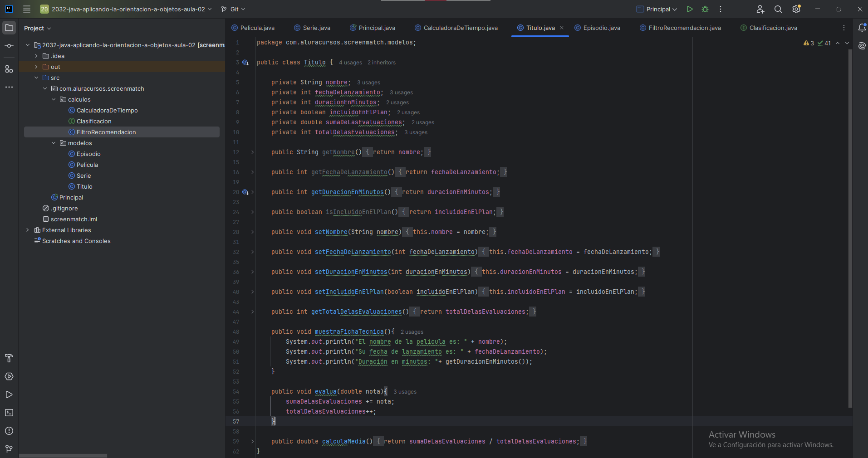
Task: Click the '2 inheritors' hint
Action: (x=382, y=63)
